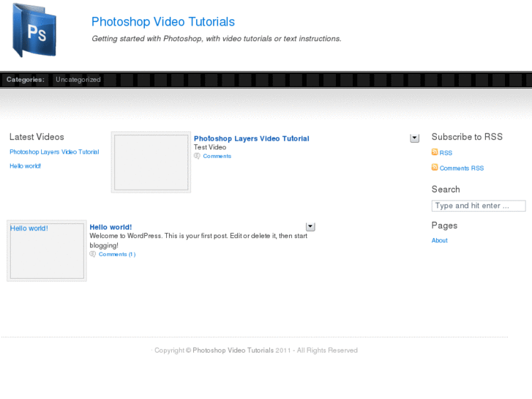The width and height of the screenshot is (532, 399).
Task: Select Photoshop Layers Video Tutorial in Latest Videos
Action: click(x=54, y=152)
